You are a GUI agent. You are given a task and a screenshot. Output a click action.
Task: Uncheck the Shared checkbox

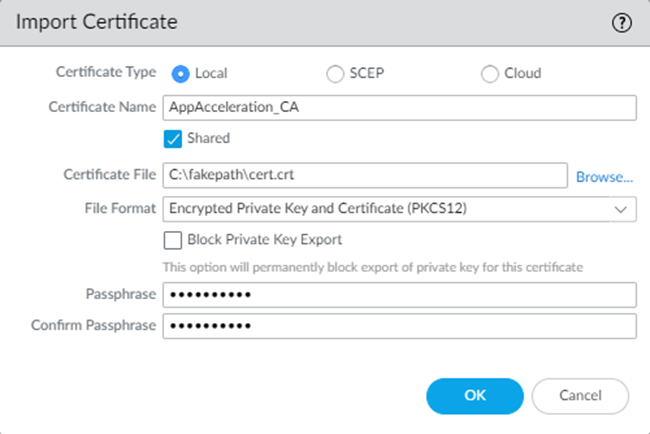(171, 139)
